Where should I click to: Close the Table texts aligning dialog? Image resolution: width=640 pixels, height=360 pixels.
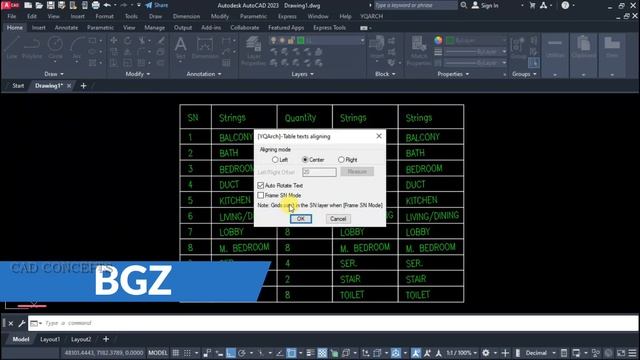(379, 136)
